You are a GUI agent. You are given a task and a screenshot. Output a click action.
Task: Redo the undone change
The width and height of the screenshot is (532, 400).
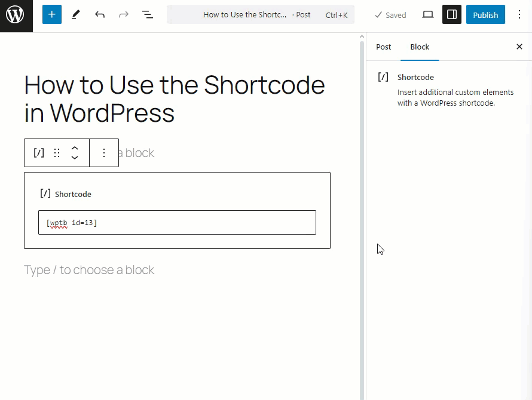coord(124,14)
